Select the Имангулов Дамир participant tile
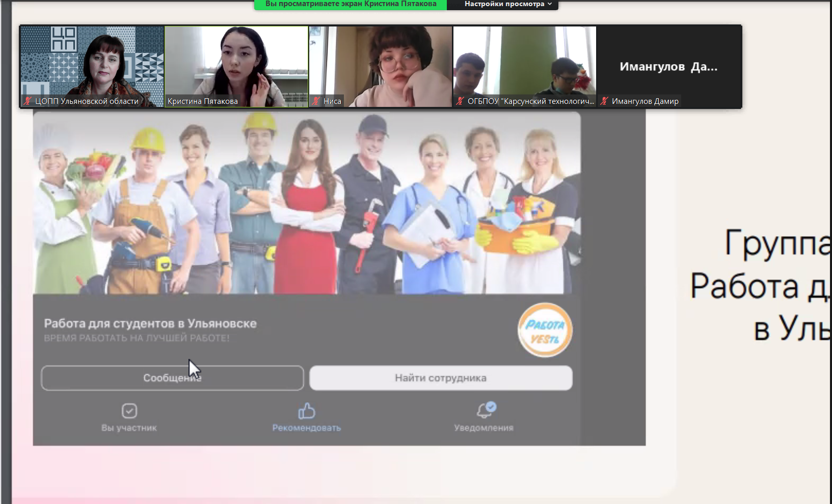 (x=668, y=66)
